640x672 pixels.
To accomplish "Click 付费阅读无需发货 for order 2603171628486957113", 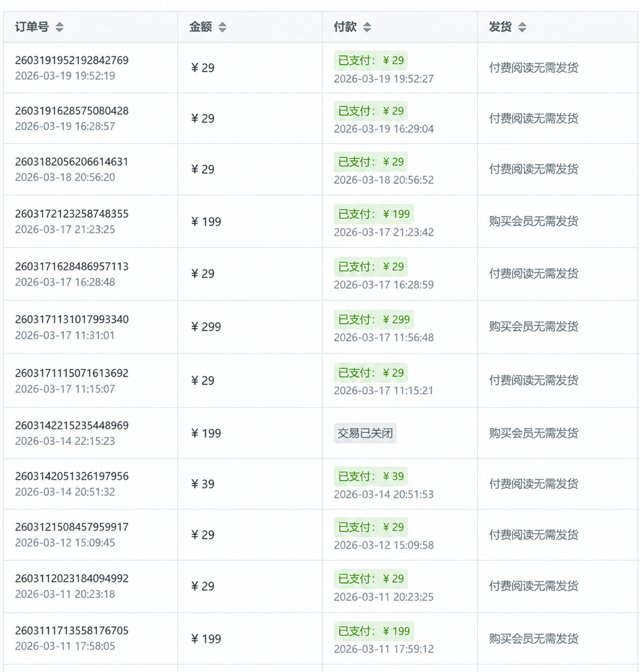I will click(x=534, y=274).
